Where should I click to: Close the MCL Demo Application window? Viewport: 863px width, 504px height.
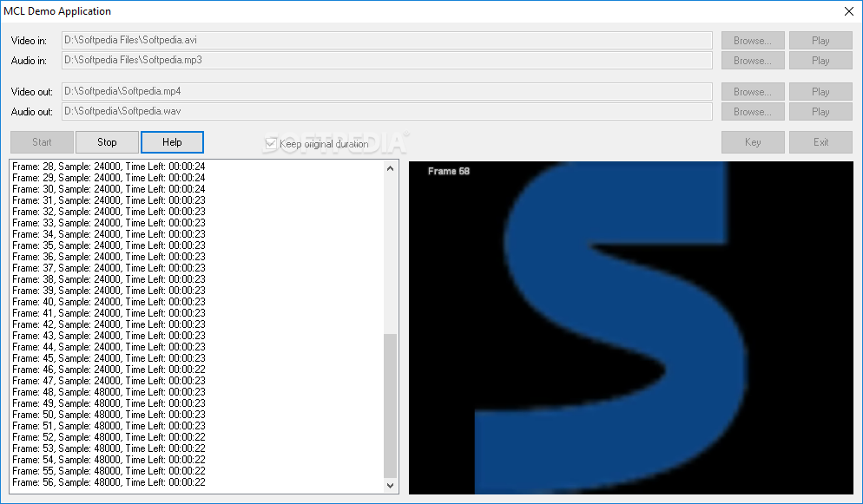click(x=849, y=11)
